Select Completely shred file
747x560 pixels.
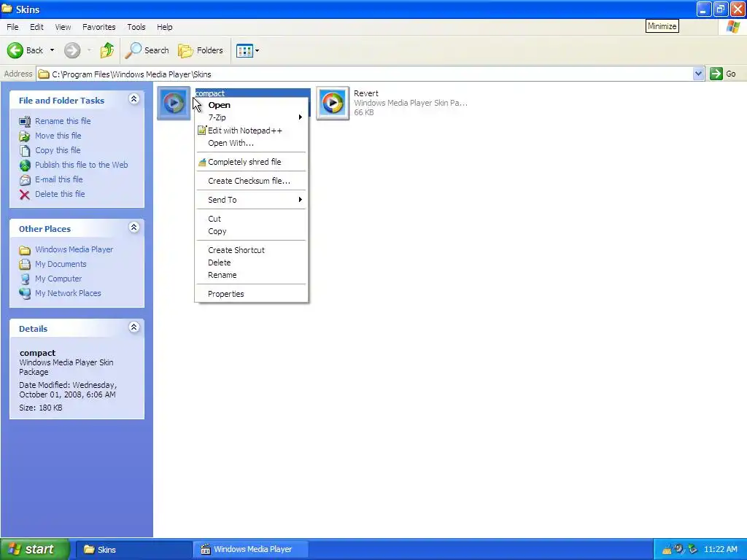tap(252, 162)
